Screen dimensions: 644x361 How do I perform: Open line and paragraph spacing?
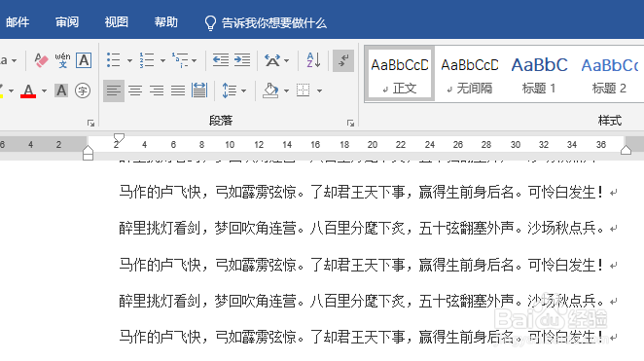pyautogui.click(x=229, y=90)
